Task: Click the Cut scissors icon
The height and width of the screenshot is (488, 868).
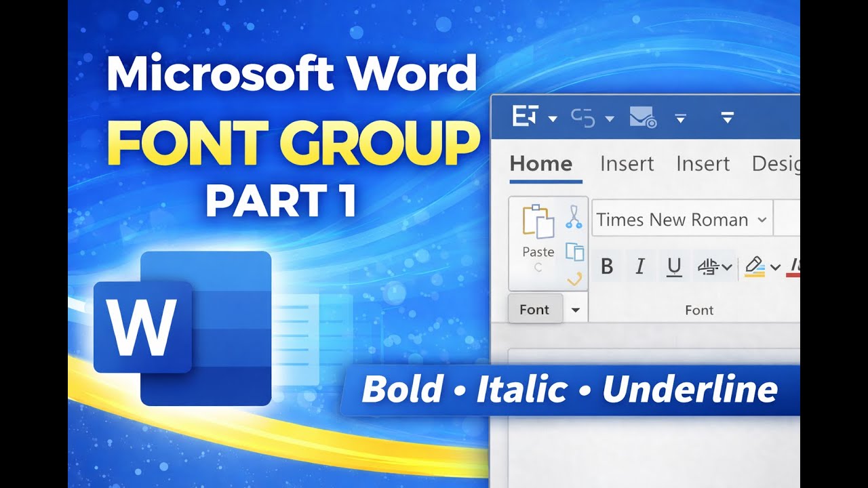Action: [574, 217]
